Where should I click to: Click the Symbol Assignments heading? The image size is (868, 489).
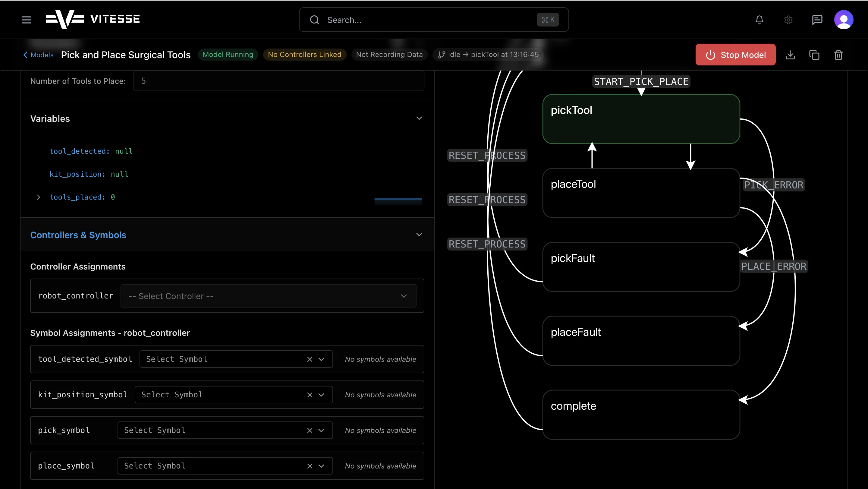coord(110,333)
